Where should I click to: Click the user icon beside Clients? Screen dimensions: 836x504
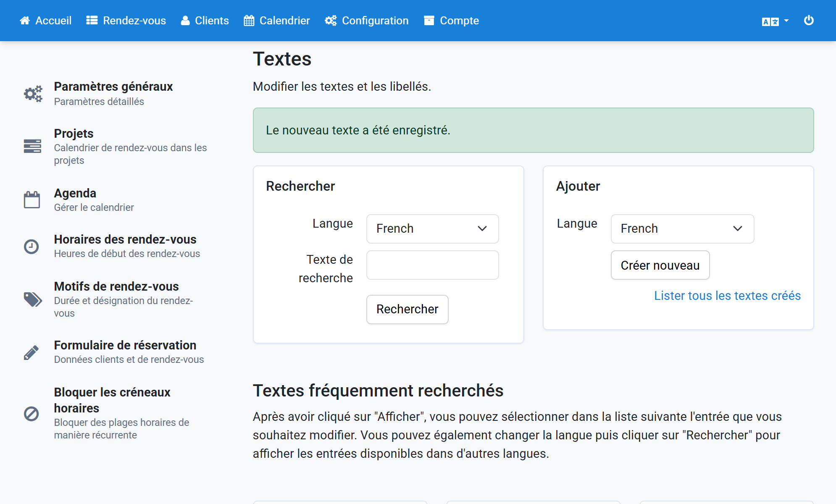tap(185, 21)
